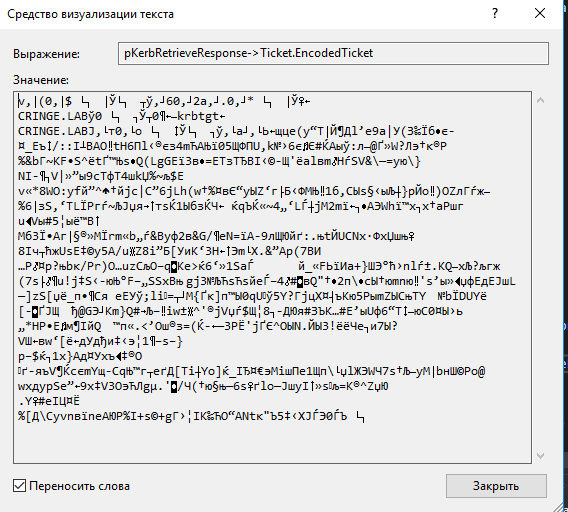Click the last line of the value text
Image resolution: width=568 pixels, height=512 pixels.
click(191, 416)
